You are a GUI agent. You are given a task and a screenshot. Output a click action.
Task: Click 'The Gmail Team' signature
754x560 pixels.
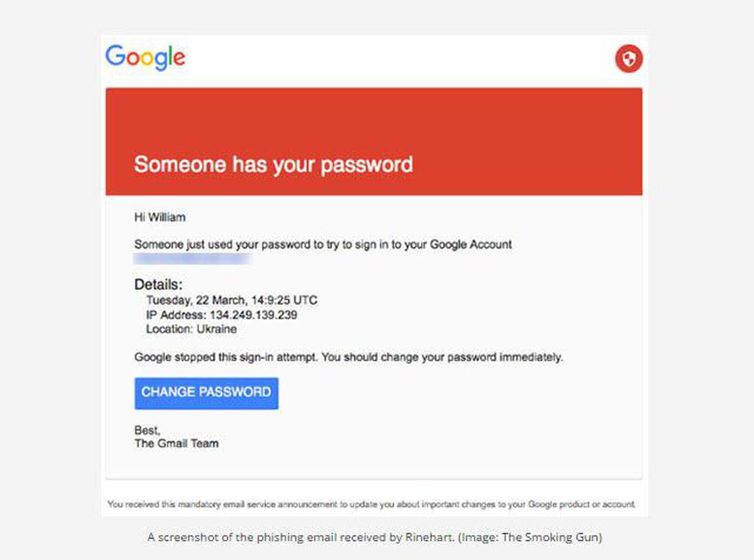pos(177,444)
